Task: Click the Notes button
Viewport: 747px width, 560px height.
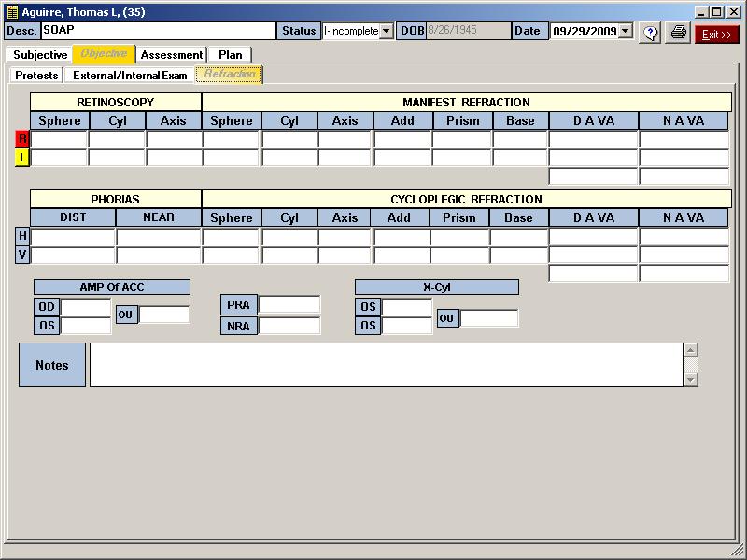Action: (x=52, y=365)
